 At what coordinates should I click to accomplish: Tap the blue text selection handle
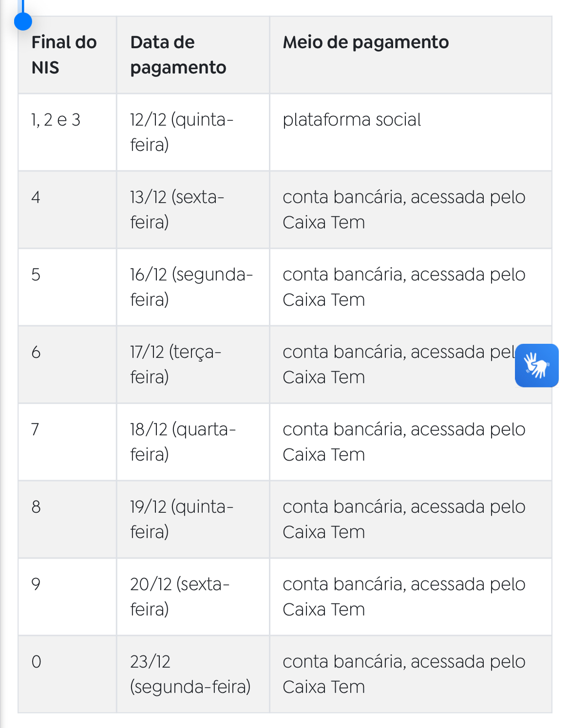point(23,20)
